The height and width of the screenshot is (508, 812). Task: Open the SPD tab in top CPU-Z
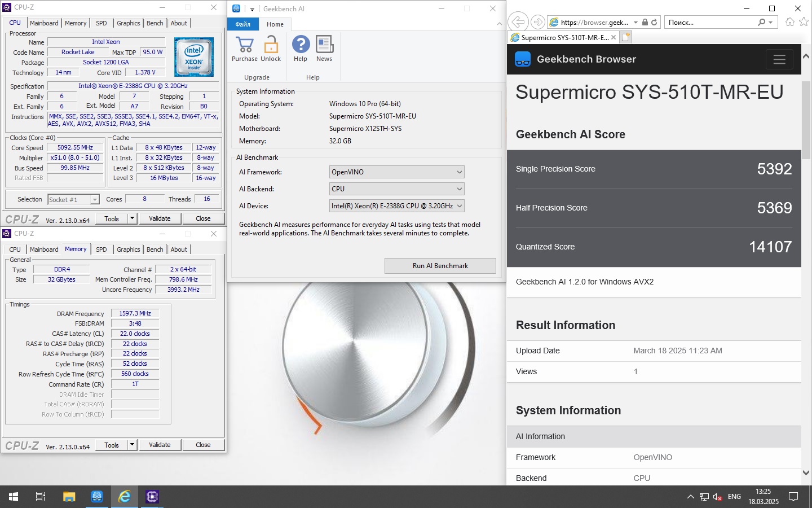tap(101, 23)
